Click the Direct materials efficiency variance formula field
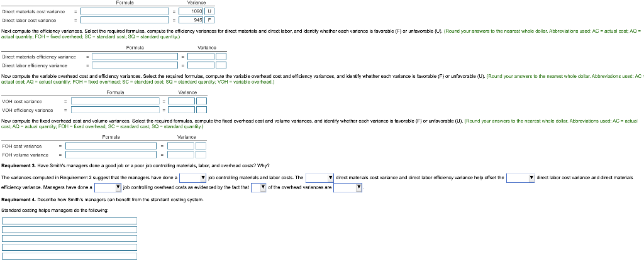The width and height of the screenshot is (644, 264). 135,57
